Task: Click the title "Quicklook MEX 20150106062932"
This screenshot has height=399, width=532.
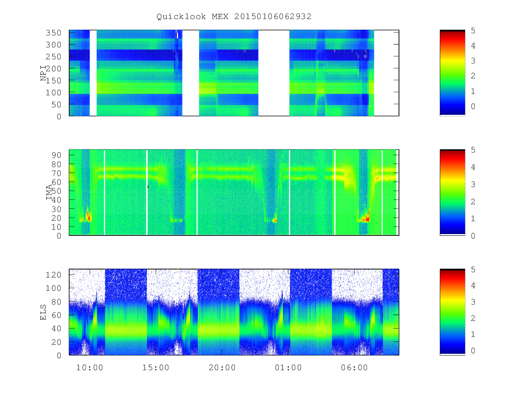Action: pos(234,16)
